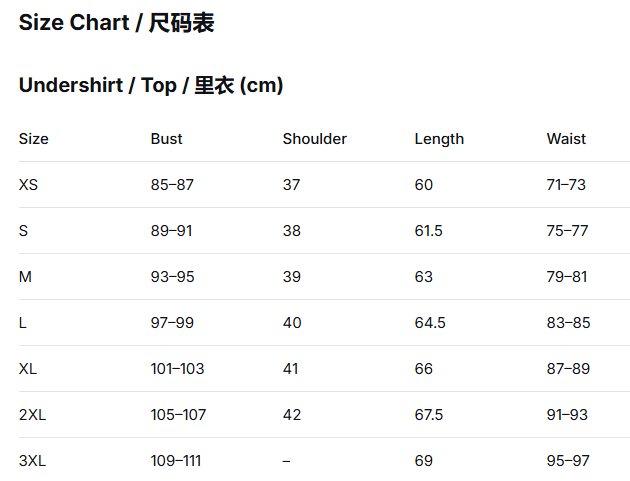Click the length value 67.5
The width and height of the screenshot is (630, 481).
(x=428, y=415)
